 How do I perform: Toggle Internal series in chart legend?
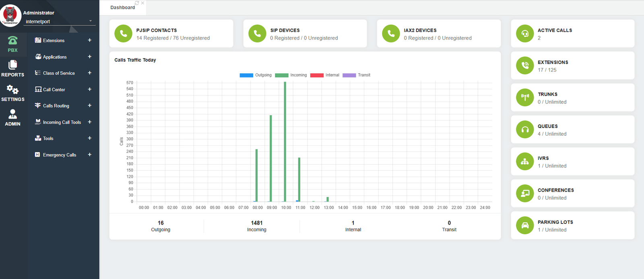(x=325, y=75)
